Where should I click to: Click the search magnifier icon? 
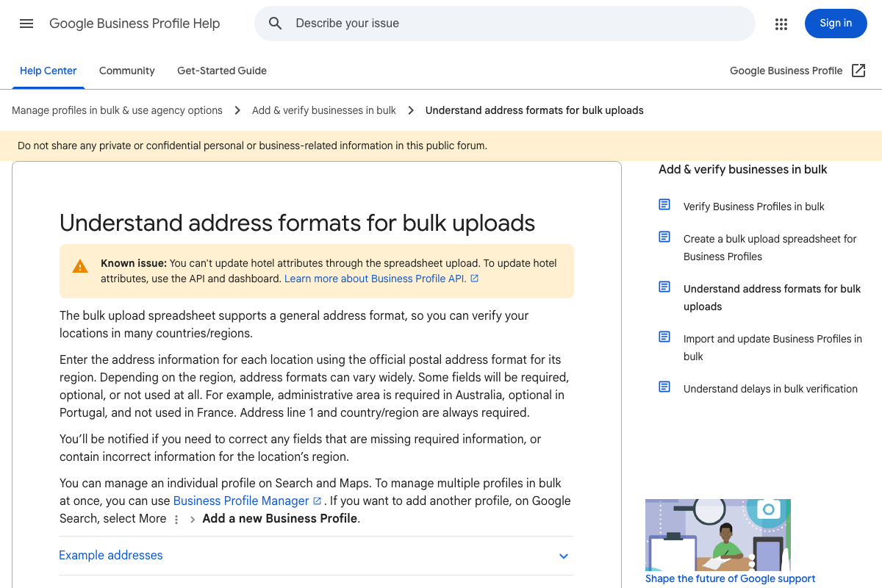tap(276, 24)
